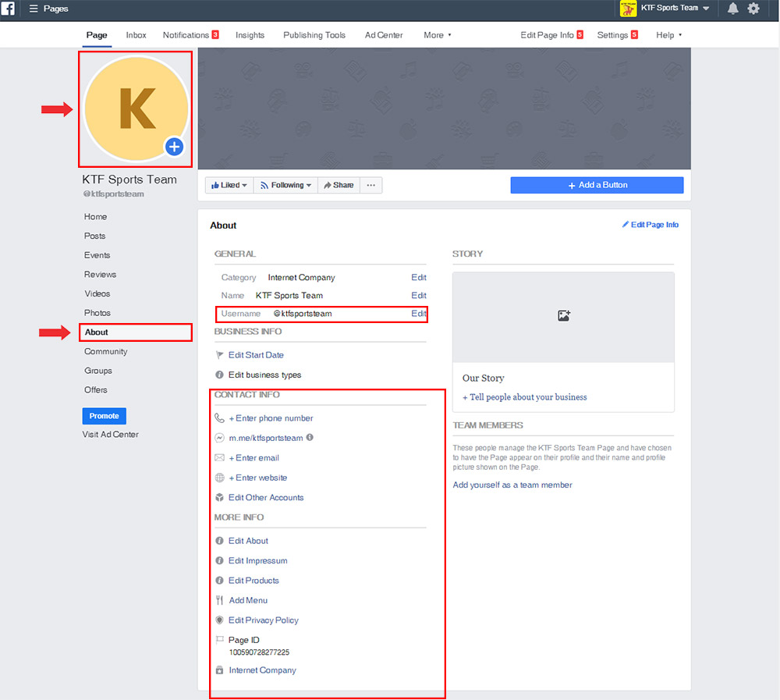Viewport: 780px width, 700px height.
Task: Click the info icon beside Edit Products
Action: click(x=219, y=581)
